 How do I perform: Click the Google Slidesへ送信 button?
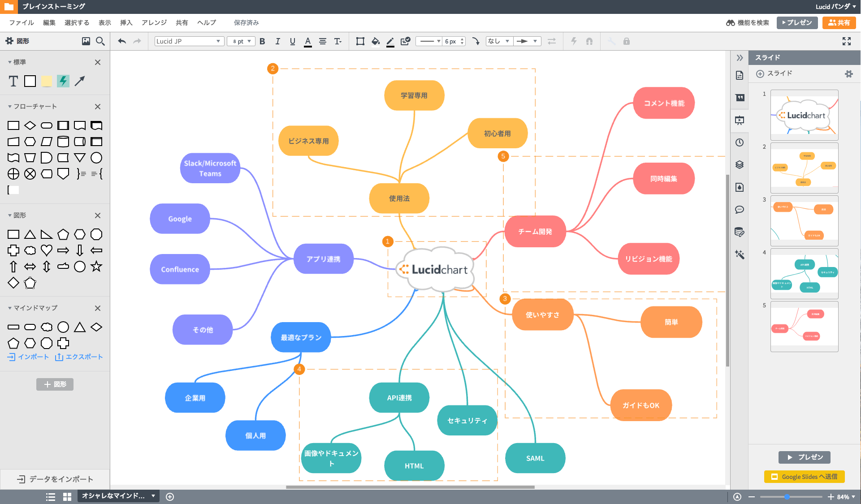pyautogui.click(x=804, y=477)
